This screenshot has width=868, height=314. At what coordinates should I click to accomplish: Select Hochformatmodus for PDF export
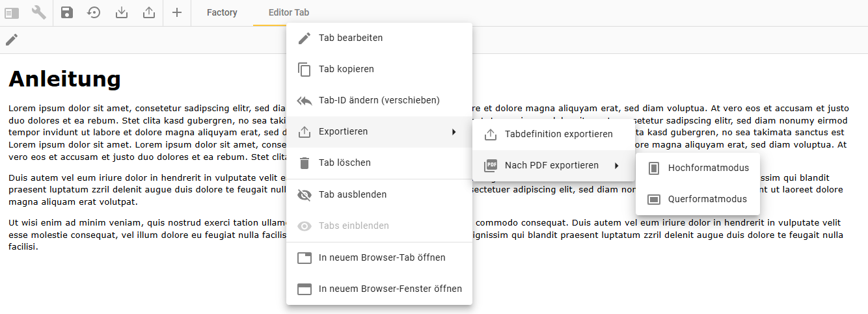[x=708, y=168]
